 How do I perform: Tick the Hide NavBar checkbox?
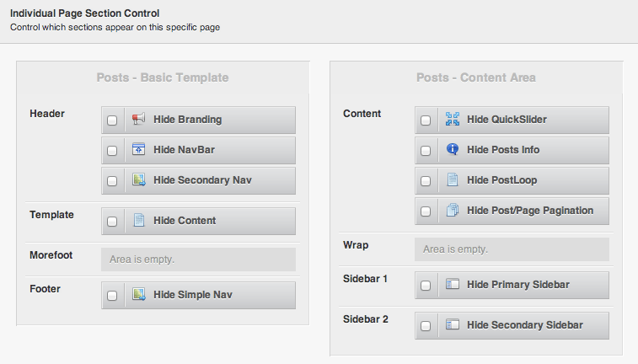[112, 151]
